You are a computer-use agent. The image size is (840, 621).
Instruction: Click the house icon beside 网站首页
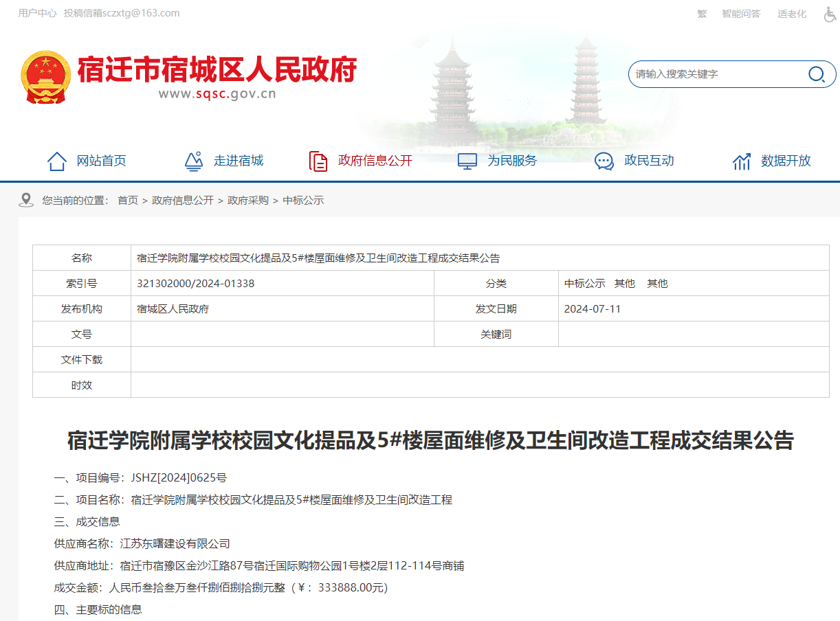(x=57, y=161)
